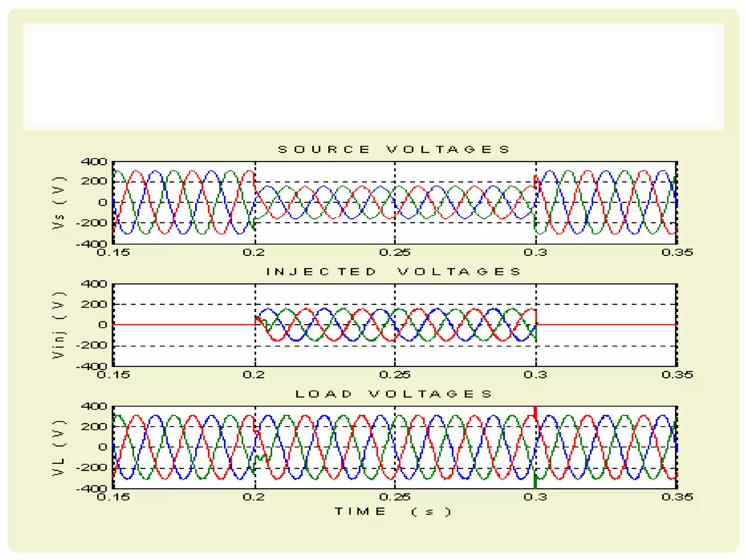Screen dimensions: 747x560
Task: Click the 0 tick label on load plot
Action: tap(102, 447)
